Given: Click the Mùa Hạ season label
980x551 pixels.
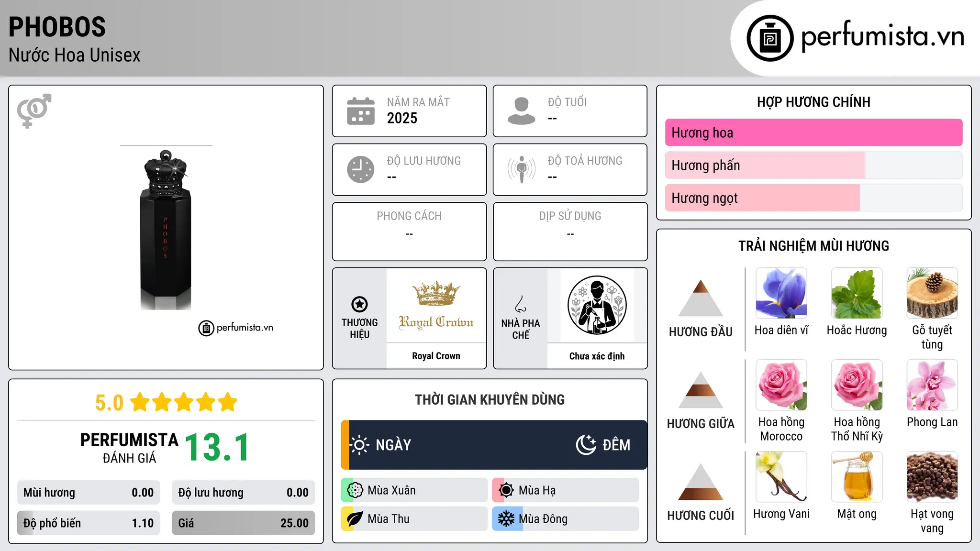Looking at the screenshot, I should (537, 490).
